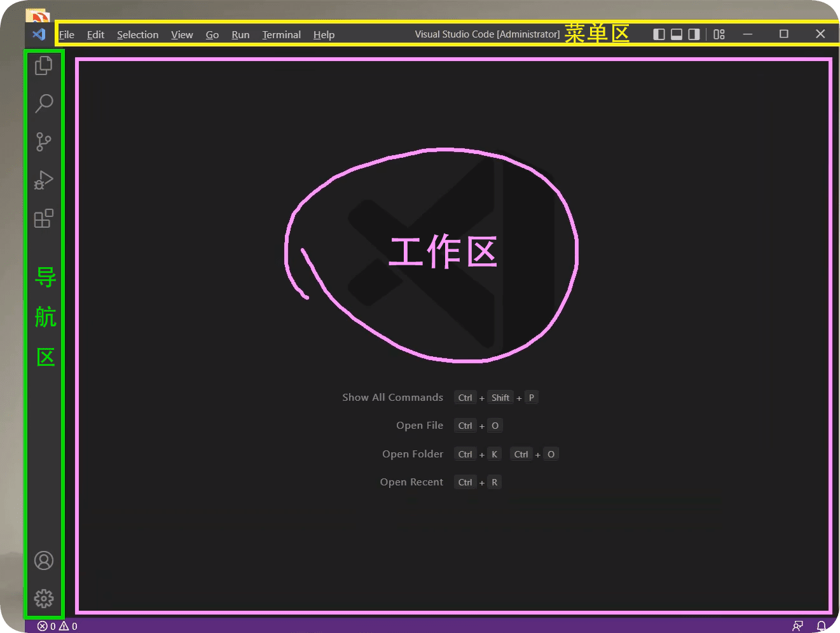The width and height of the screenshot is (840, 633).
Task: Click the errors and warnings status indicator
Action: pos(57,626)
